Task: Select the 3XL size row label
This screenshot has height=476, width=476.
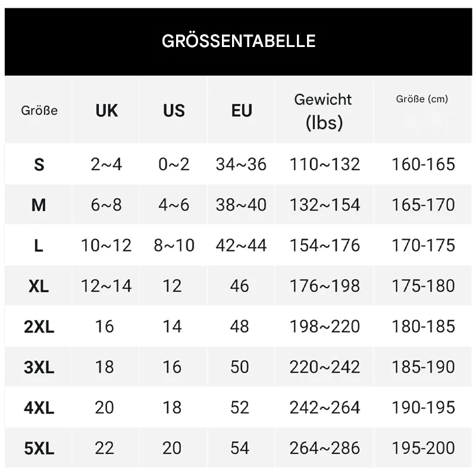Action: [39, 367]
